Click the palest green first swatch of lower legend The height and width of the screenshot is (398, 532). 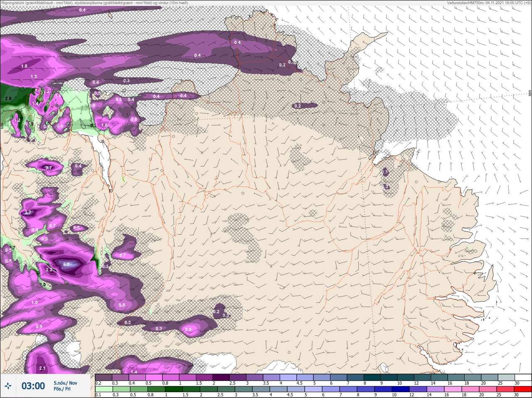pos(103,389)
